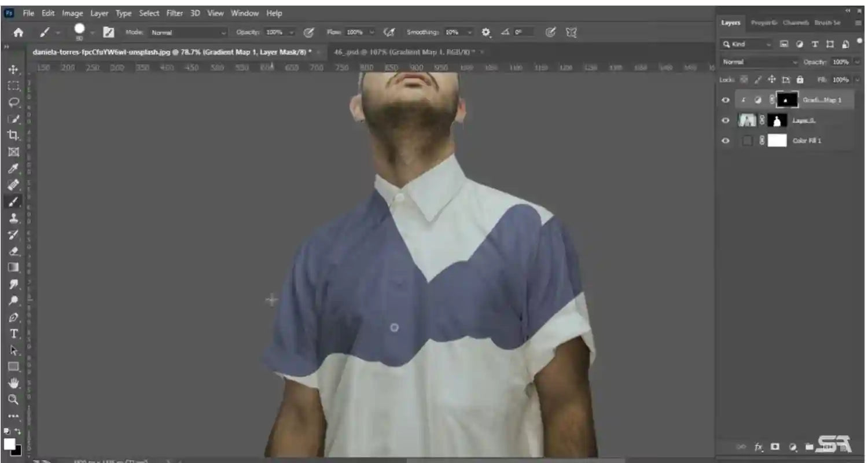Enable airbrush-style build-up
The width and height of the screenshot is (868, 463).
click(x=389, y=33)
